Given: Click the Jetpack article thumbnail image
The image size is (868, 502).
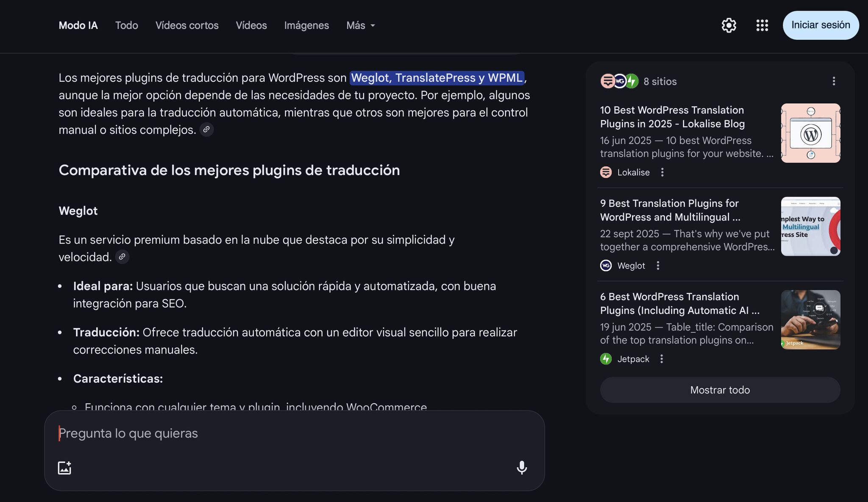Looking at the screenshot, I should (810, 320).
